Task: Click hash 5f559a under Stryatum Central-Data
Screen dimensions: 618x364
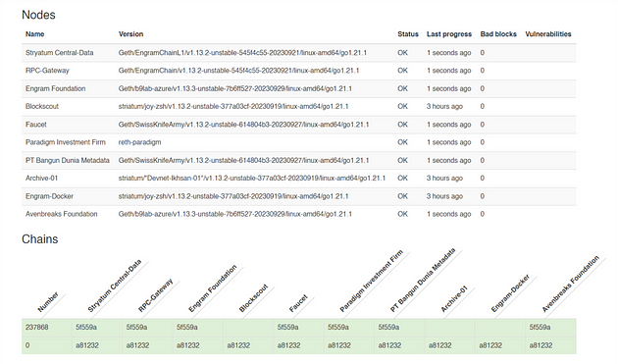Action: point(86,328)
